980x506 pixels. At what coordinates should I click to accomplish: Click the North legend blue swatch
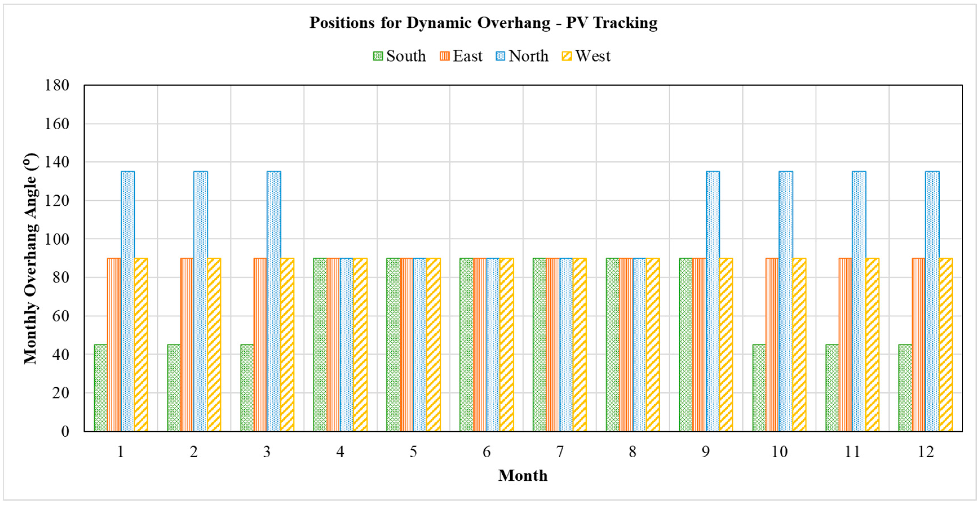pos(500,56)
